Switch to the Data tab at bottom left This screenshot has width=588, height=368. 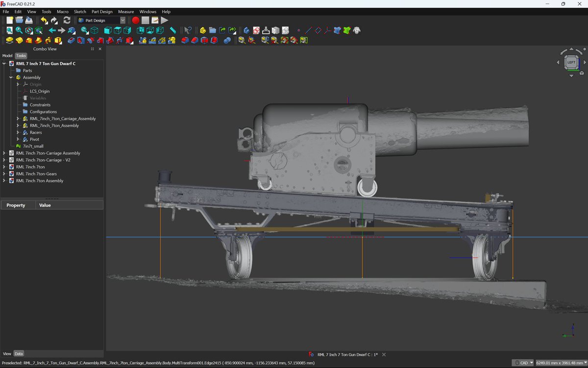pyautogui.click(x=19, y=353)
